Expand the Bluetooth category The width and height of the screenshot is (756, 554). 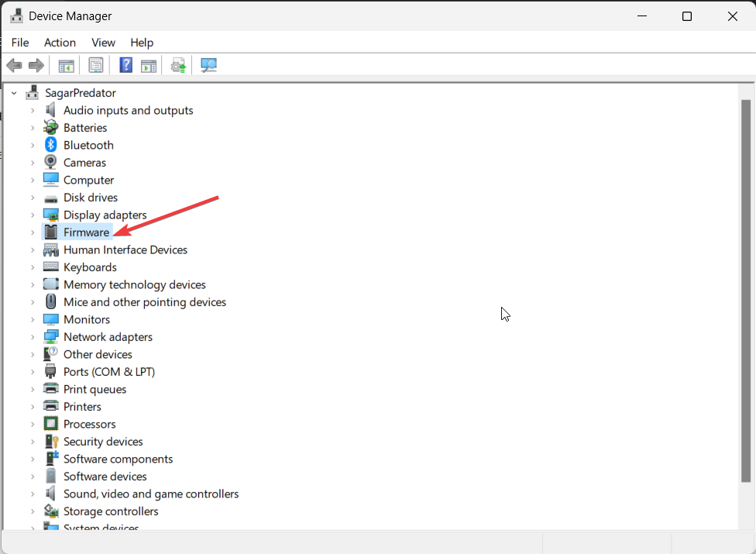click(x=33, y=145)
